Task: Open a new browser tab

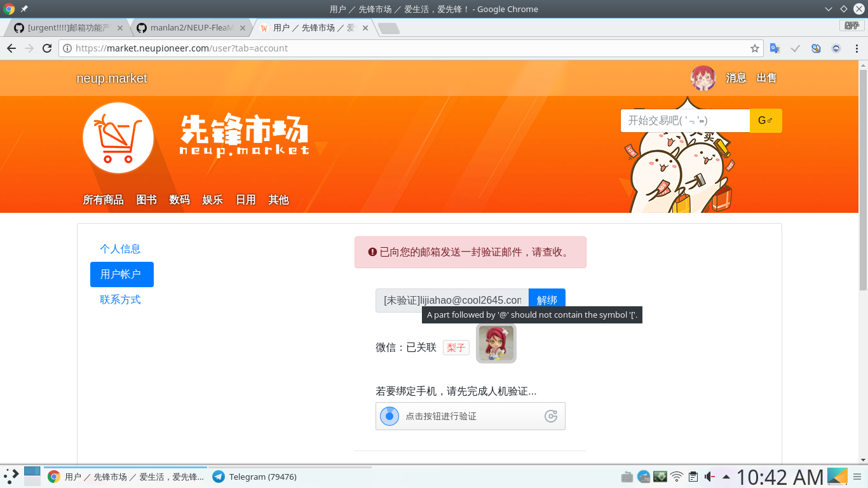Action: [388, 29]
